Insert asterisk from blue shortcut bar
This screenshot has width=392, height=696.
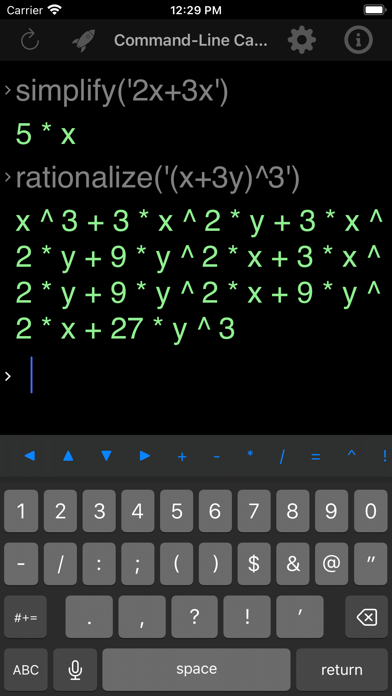(x=250, y=454)
